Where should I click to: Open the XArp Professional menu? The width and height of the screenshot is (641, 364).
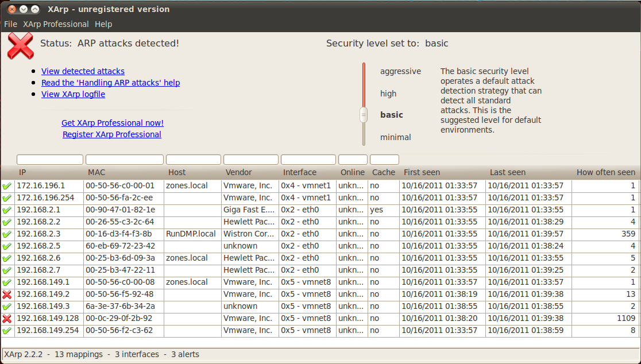pos(56,24)
